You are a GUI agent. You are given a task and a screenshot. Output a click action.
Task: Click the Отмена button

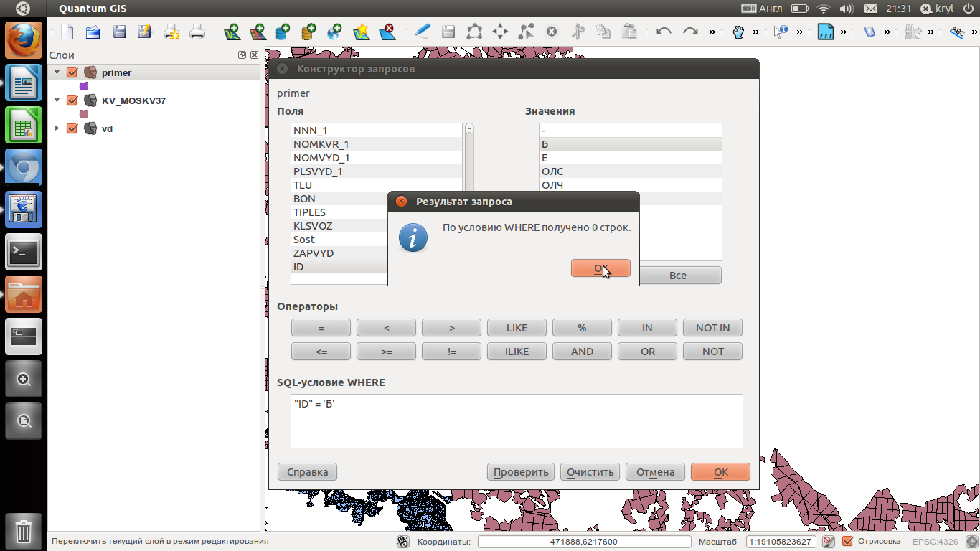(x=655, y=471)
